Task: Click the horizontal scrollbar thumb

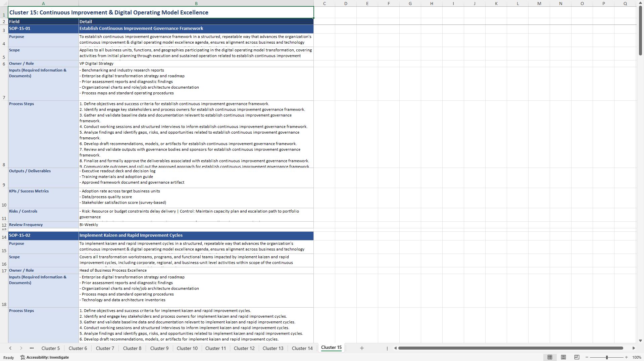Action: (510, 348)
